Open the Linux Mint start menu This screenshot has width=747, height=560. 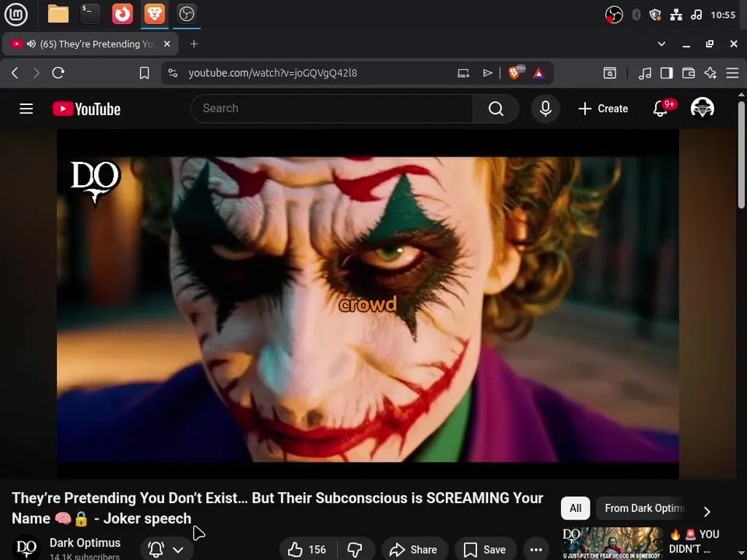click(x=16, y=14)
